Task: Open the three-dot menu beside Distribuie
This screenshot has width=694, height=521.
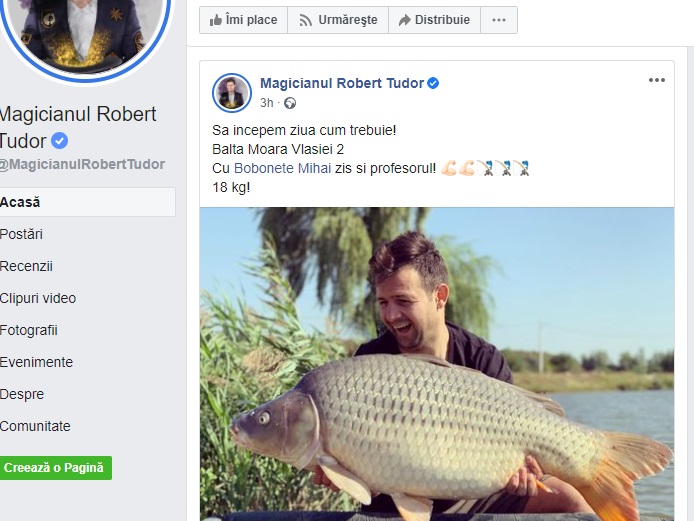Action: [499, 20]
